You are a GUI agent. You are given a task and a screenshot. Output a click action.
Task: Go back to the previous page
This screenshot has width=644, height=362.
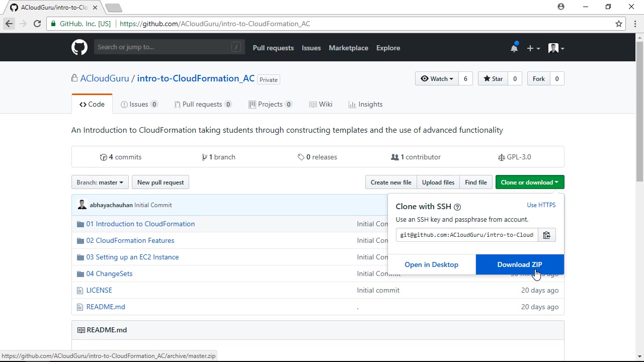click(9, 24)
